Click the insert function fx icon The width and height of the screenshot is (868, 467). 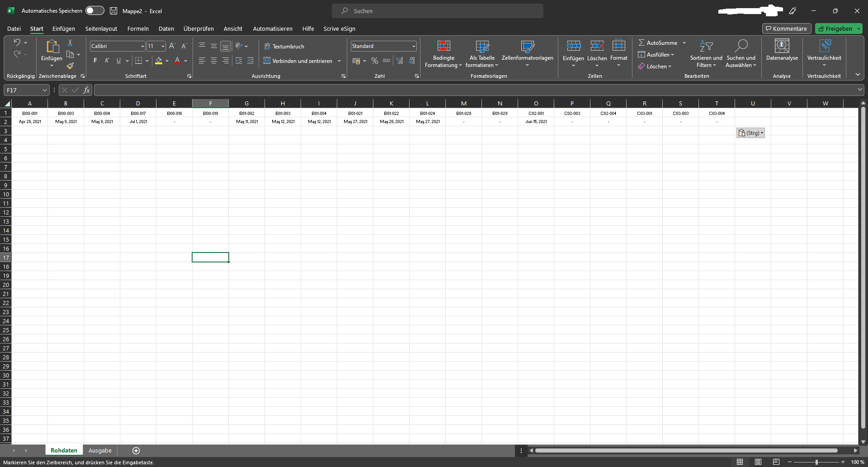coord(86,90)
